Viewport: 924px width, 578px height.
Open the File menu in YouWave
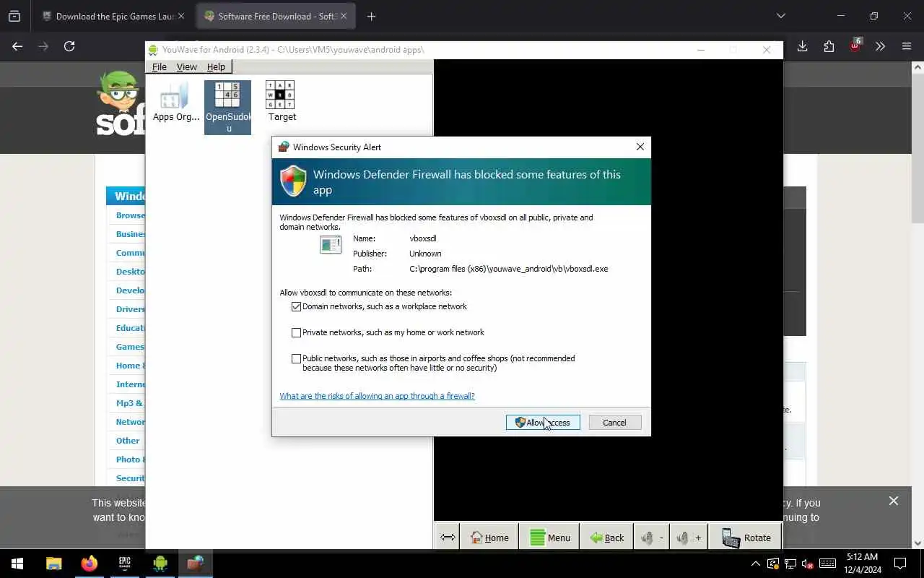[160, 66]
